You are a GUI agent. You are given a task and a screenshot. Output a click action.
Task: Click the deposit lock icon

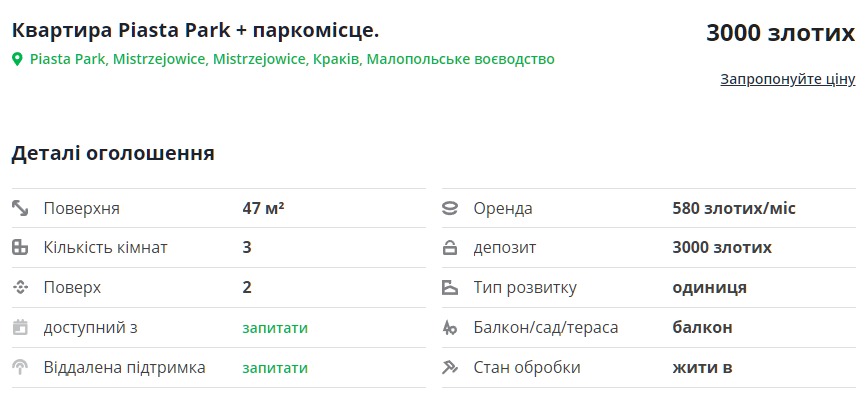click(x=450, y=248)
